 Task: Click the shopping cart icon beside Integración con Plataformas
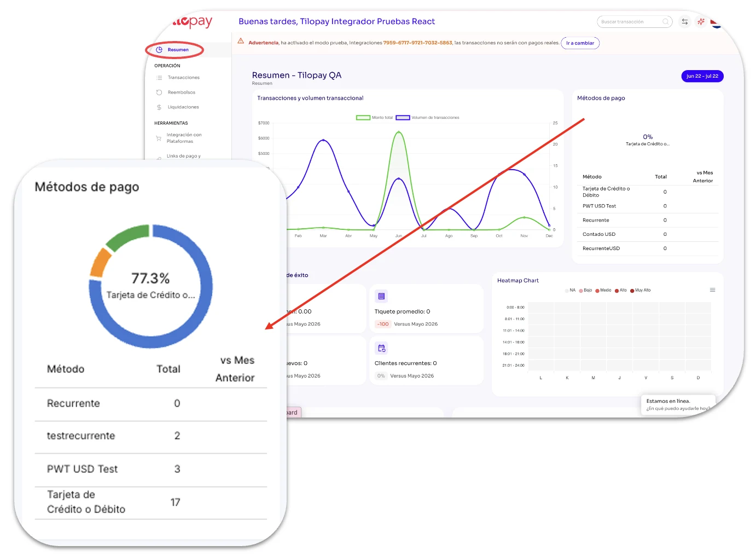click(x=159, y=138)
